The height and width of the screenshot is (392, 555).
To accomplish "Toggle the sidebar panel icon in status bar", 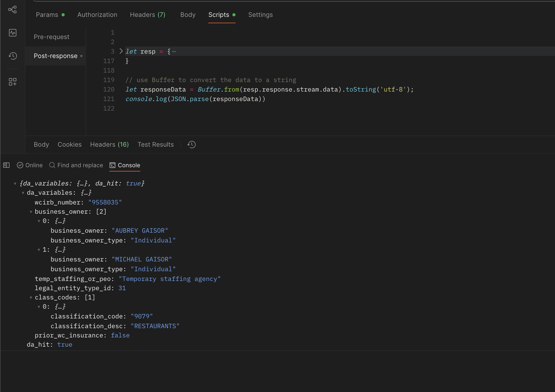I will pos(6,165).
